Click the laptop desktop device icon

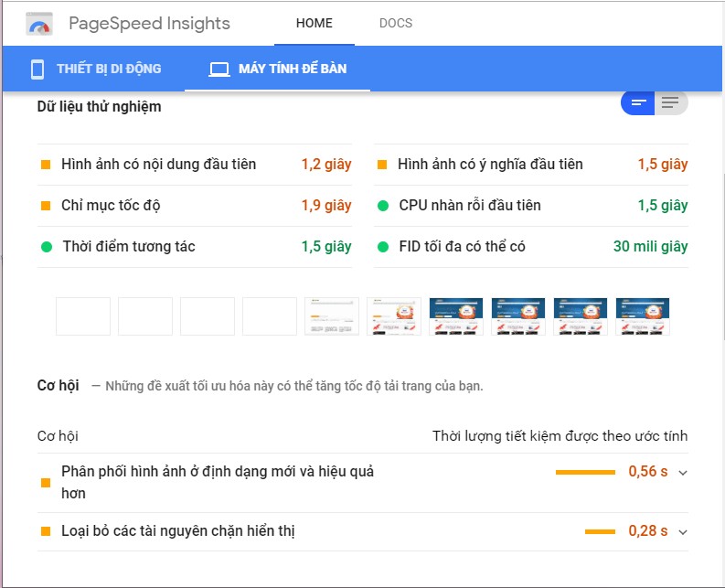click(219, 69)
